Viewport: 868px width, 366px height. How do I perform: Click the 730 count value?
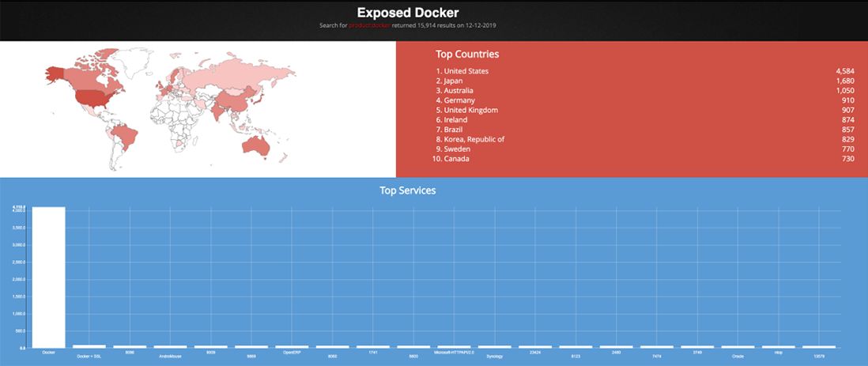click(848, 159)
